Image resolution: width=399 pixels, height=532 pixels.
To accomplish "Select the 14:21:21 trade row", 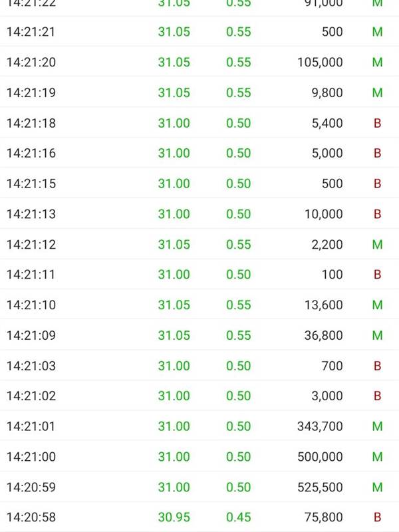I will (199, 31).
